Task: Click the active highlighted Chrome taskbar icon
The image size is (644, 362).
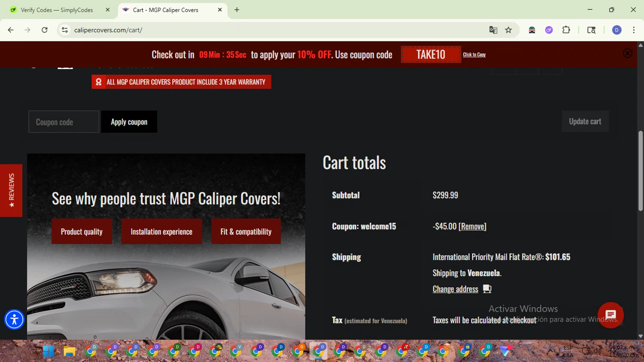Action: [x=319, y=351]
